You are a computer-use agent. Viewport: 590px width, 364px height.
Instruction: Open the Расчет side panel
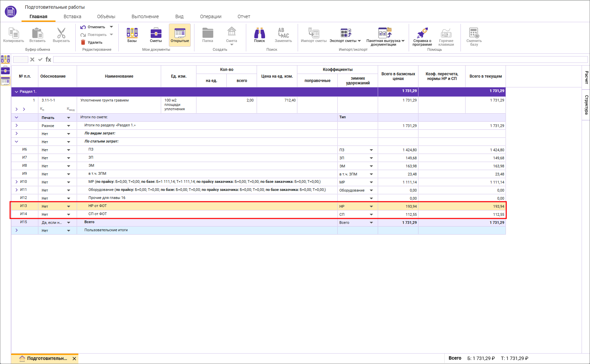(x=586, y=77)
